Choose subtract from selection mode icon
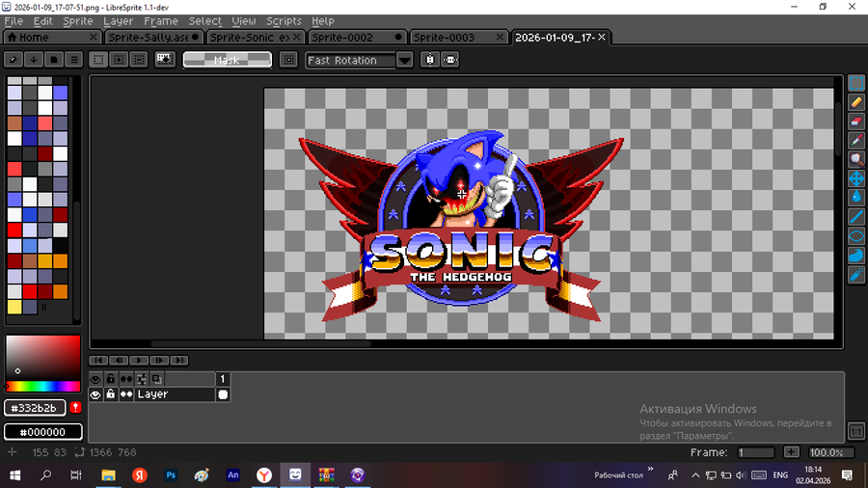 139,60
